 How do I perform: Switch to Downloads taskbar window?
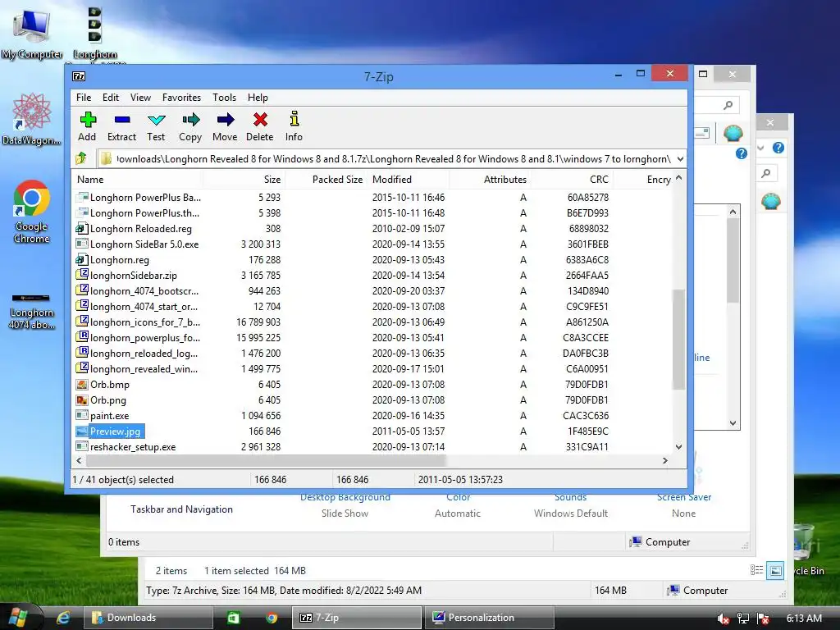point(148,618)
